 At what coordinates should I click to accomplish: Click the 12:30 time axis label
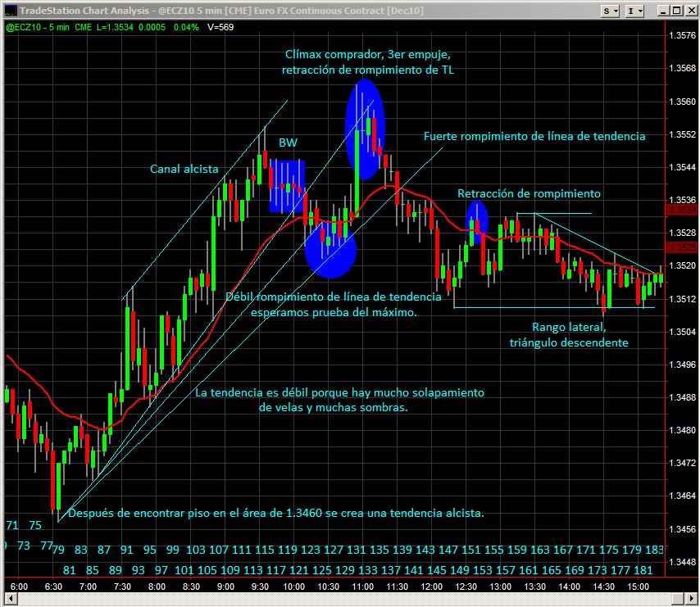tap(466, 587)
